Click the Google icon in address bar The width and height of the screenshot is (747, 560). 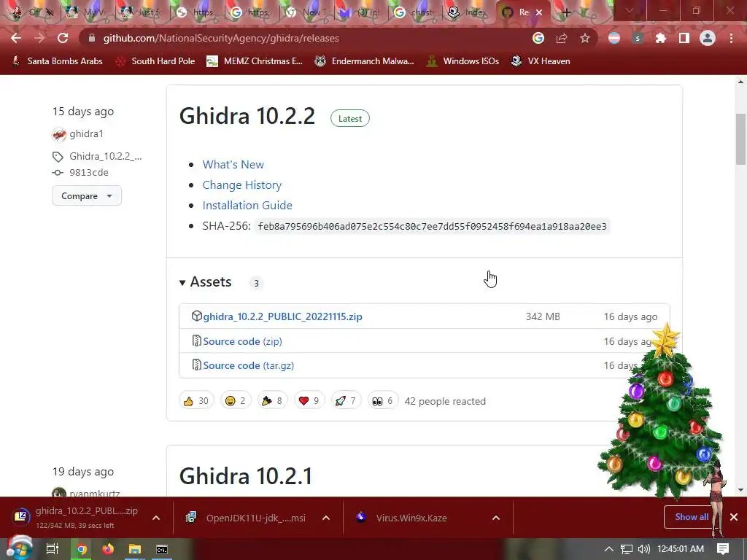pos(538,38)
